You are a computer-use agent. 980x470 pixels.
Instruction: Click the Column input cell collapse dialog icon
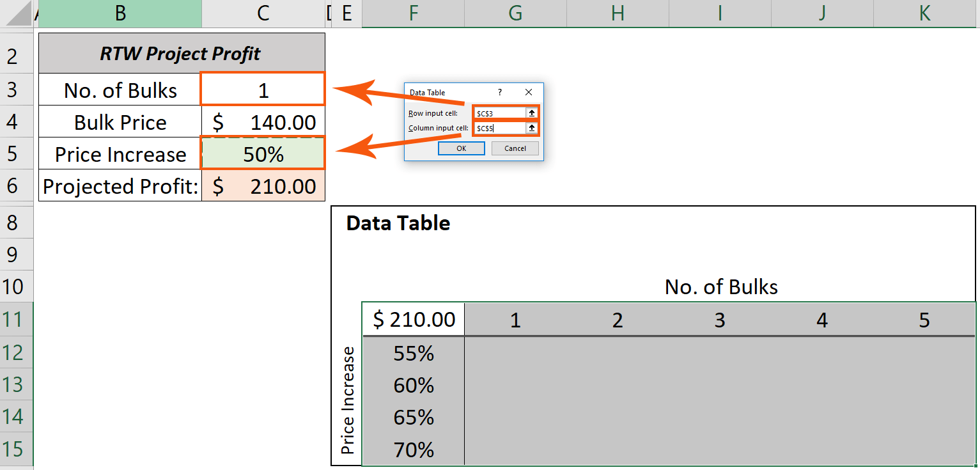pos(532,127)
